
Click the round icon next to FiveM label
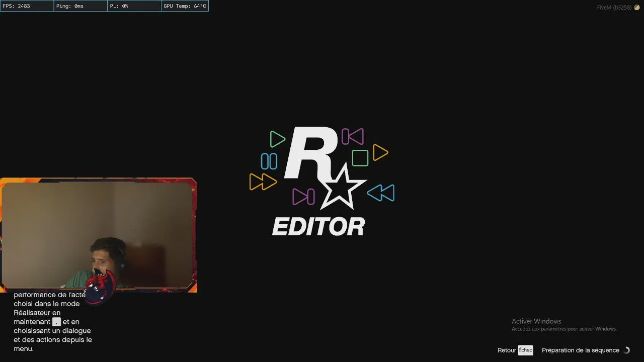click(636, 8)
